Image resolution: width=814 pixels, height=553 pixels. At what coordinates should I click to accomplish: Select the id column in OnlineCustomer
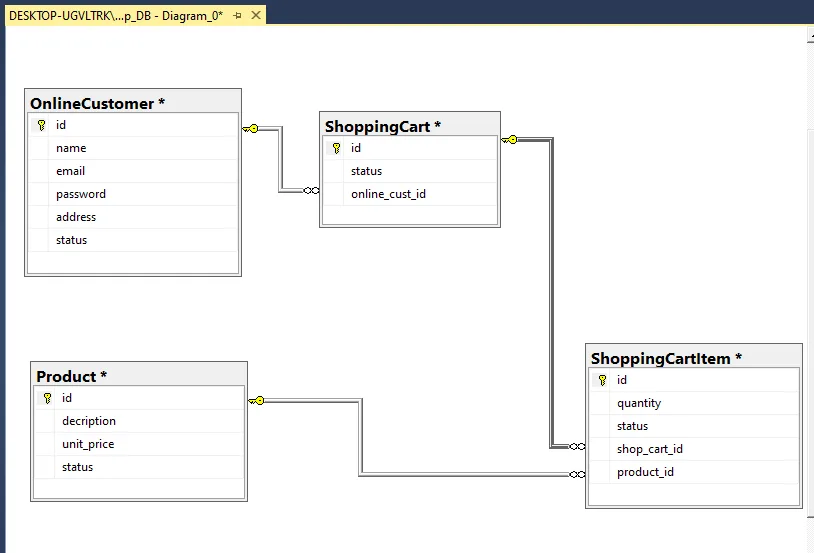[x=133, y=125]
